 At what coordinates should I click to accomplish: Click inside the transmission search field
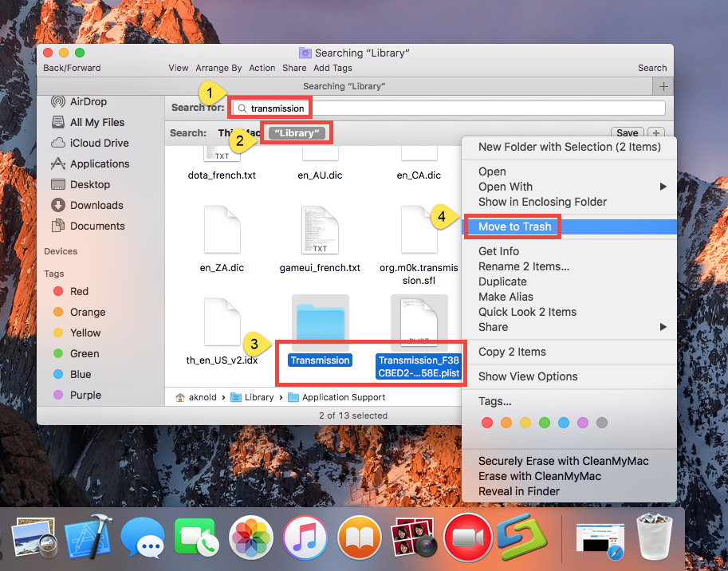276,107
